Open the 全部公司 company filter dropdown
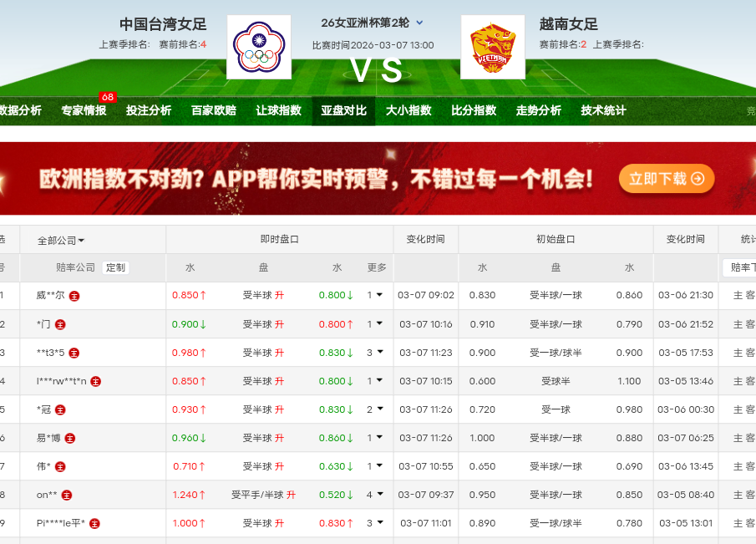The width and height of the screenshot is (756, 544). pyautogui.click(x=61, y=240)
